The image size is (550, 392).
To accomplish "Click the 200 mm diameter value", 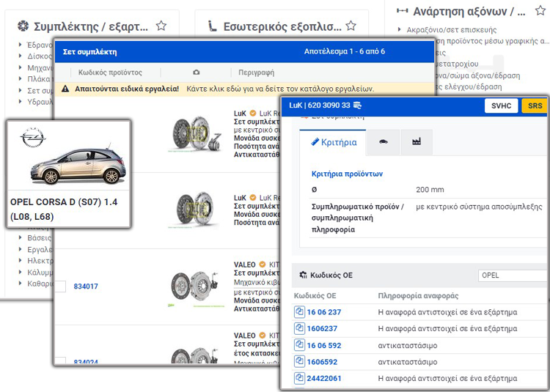I will 430,190.
